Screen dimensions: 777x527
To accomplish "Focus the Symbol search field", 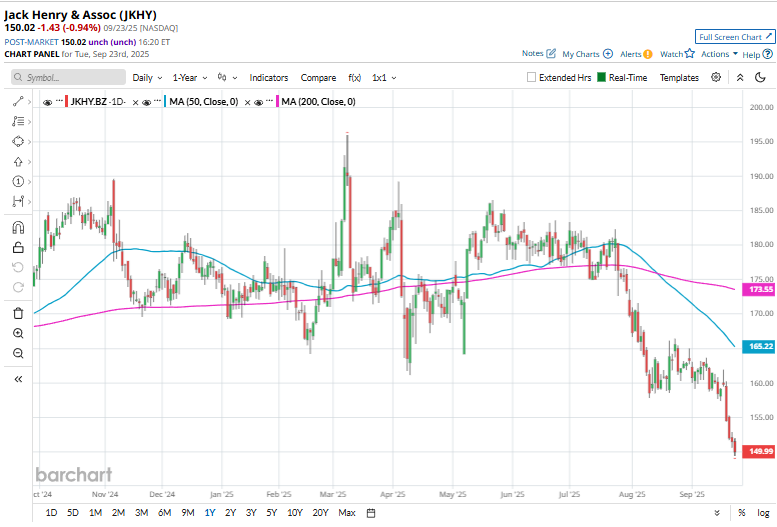I will [x=68, y=77].
